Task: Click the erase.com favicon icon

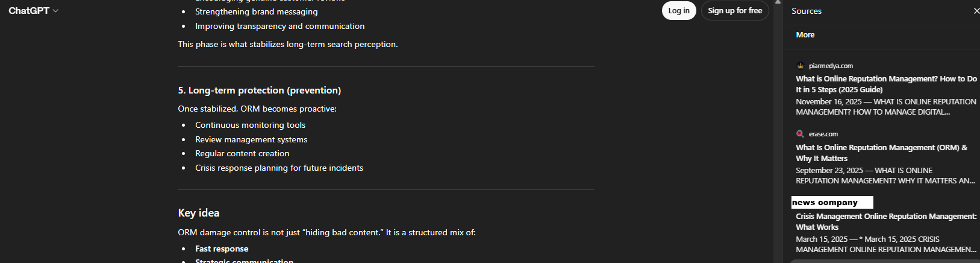Action: point(800,134)
